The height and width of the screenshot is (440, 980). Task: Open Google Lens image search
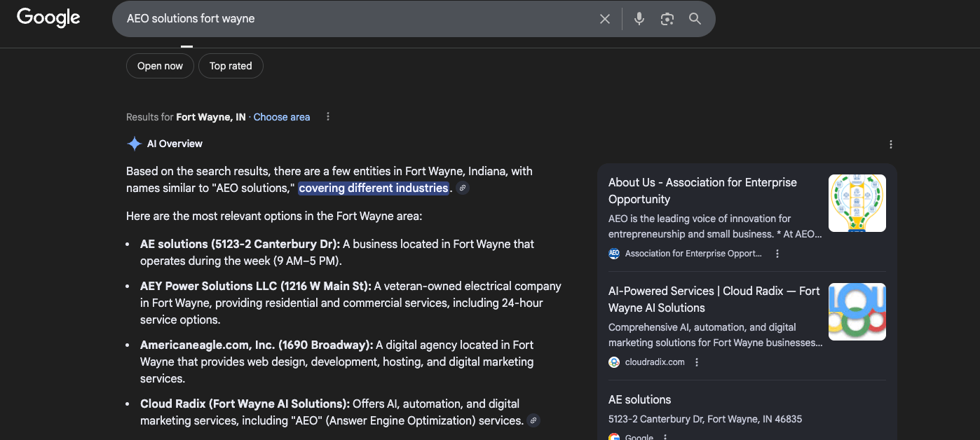click(667, 19)
